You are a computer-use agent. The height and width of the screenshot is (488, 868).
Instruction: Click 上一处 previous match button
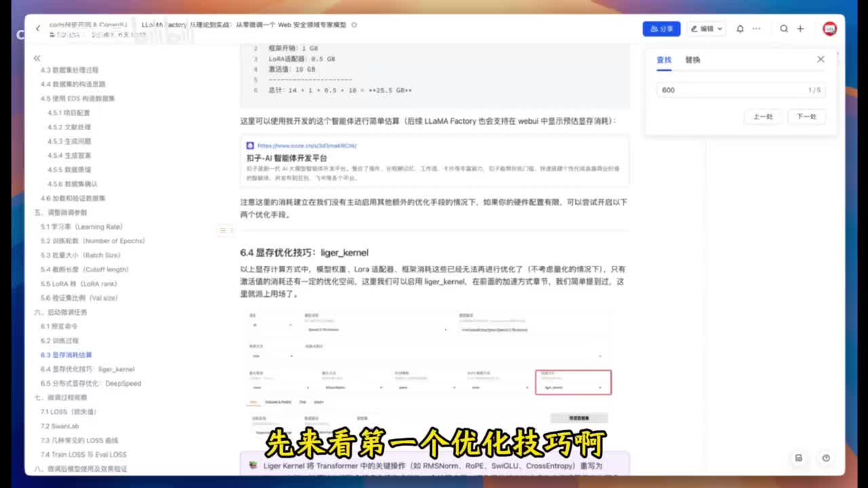pyautogui.click(x=763, y=117)
